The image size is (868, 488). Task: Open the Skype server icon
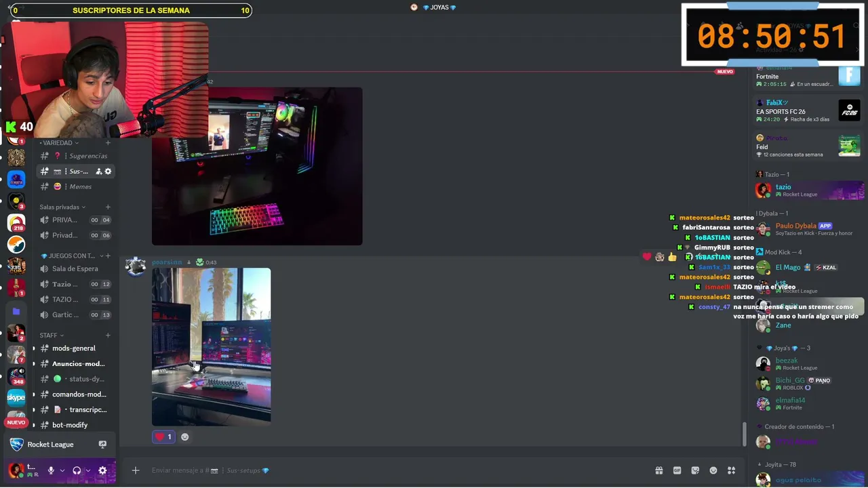[x=16, y=398]
